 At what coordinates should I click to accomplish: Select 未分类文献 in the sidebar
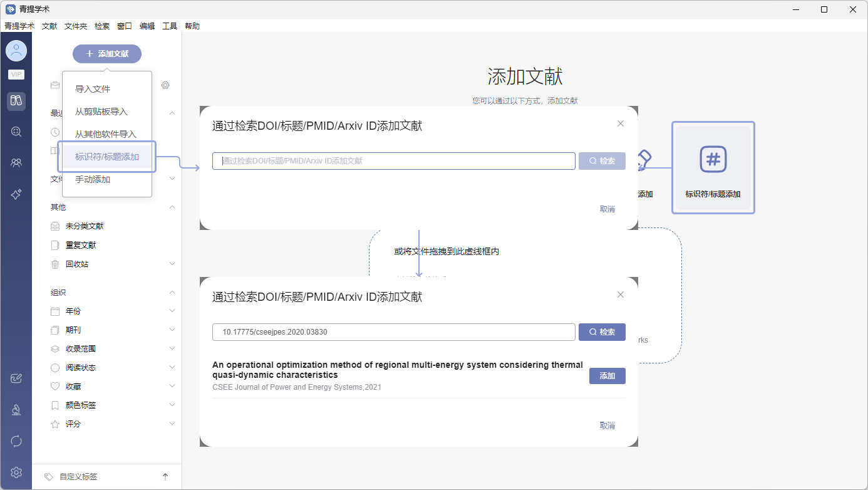click(x=85, y=226)
